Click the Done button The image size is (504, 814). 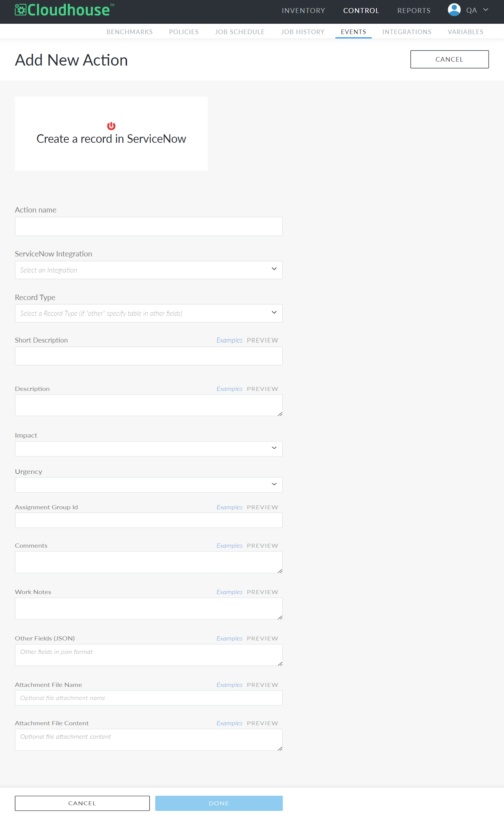pyautogui.click(x=219, y=803)
